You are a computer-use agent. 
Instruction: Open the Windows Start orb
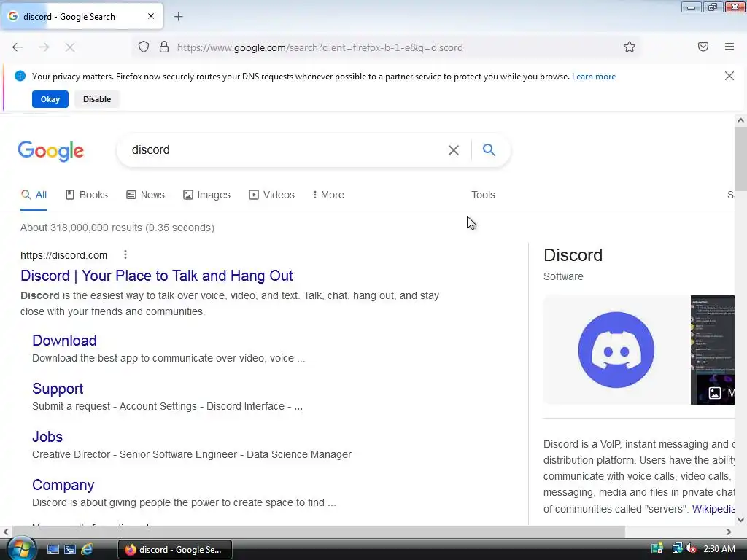coord(20,549)
